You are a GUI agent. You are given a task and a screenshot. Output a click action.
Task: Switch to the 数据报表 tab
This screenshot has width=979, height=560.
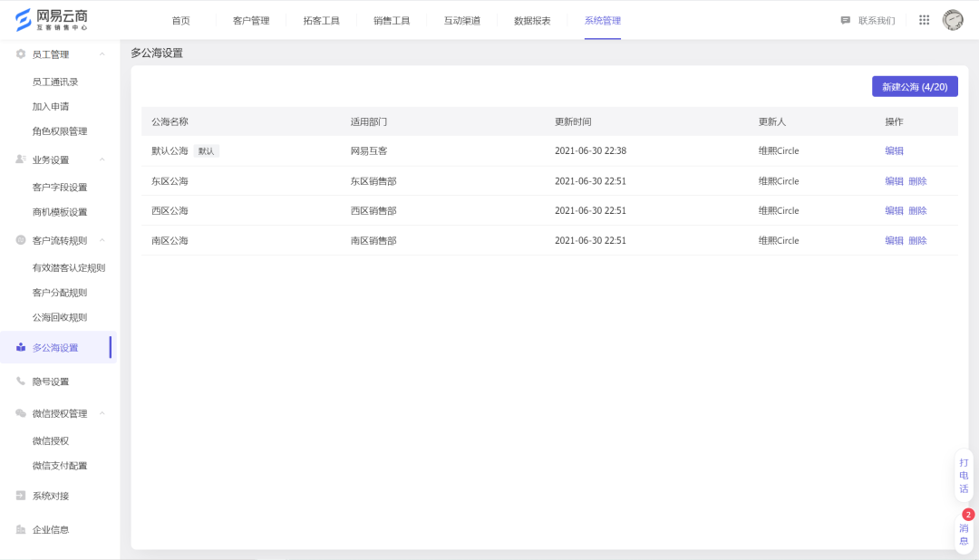coord(532,20)
